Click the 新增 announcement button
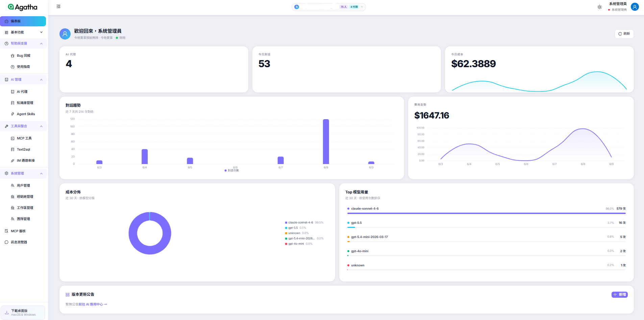Screen dimensions: 644x320 (x=620, y=295)
